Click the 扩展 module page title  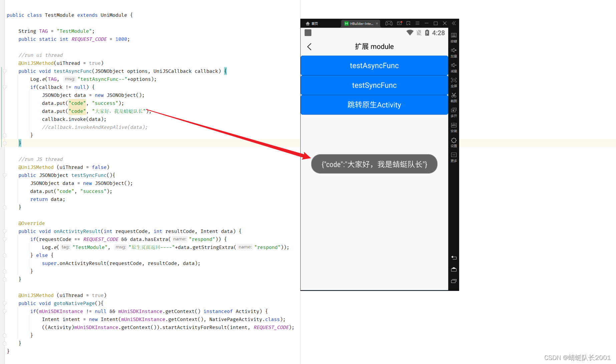(374, 47)
